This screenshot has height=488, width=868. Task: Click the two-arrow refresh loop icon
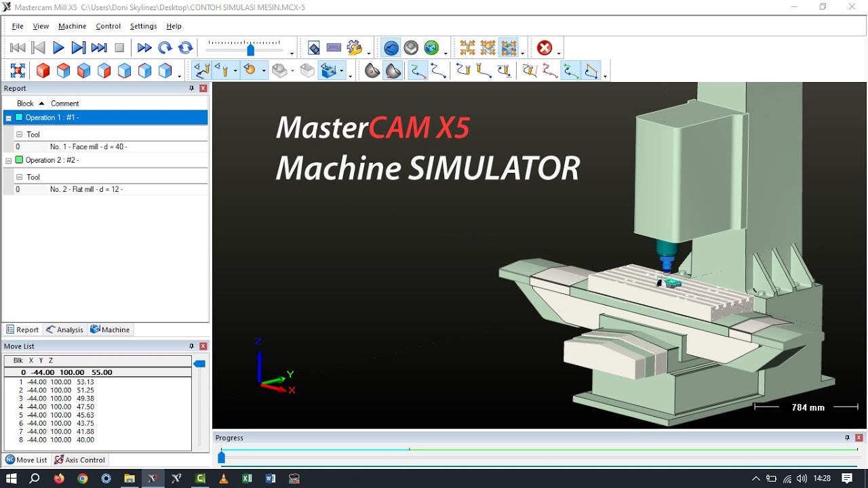coord(185,47)
